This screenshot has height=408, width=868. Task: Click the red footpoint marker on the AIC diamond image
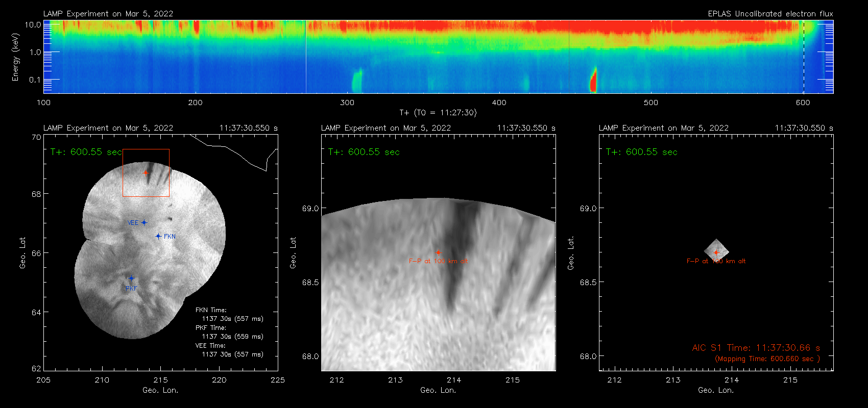(x=716, y=252)
